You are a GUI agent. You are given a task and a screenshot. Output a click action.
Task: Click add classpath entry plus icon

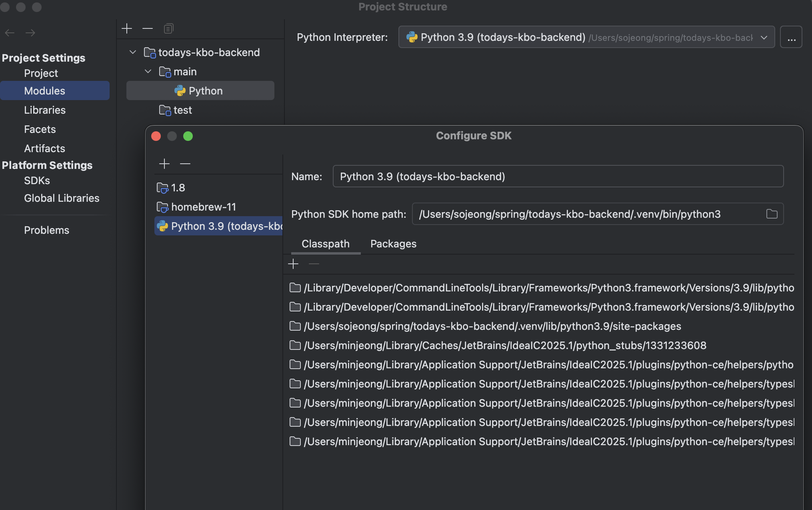tap(293, 264)
